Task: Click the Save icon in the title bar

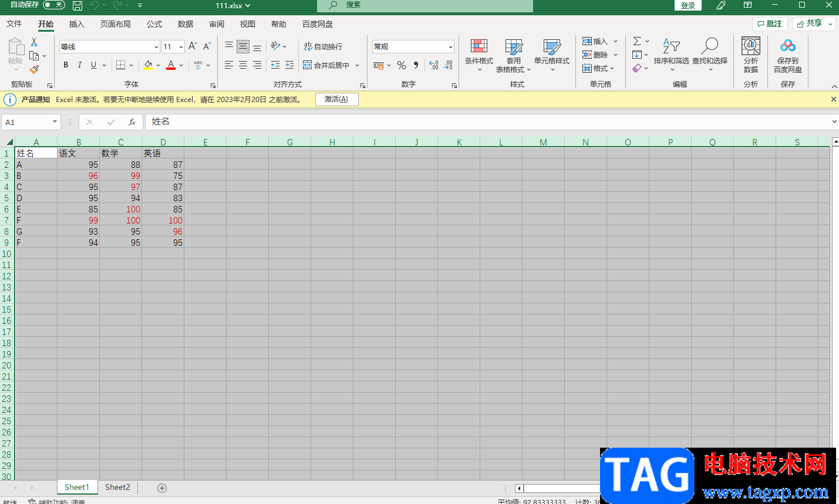Action: point(78,5)
